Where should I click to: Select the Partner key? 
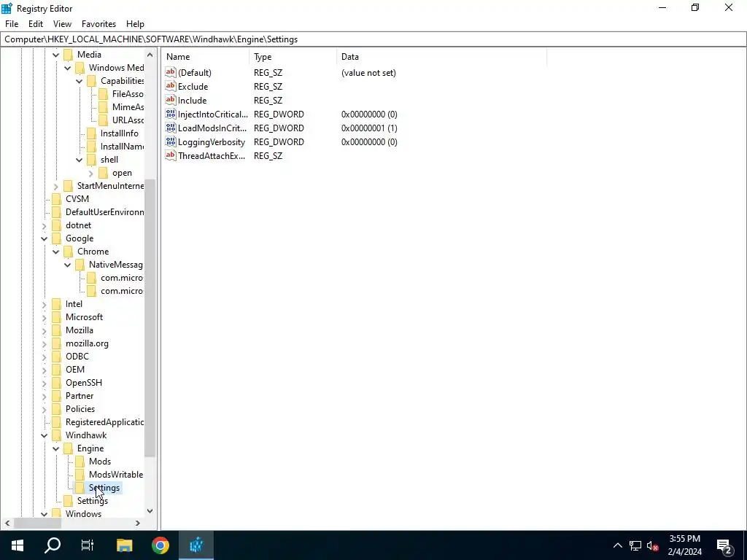80,396
